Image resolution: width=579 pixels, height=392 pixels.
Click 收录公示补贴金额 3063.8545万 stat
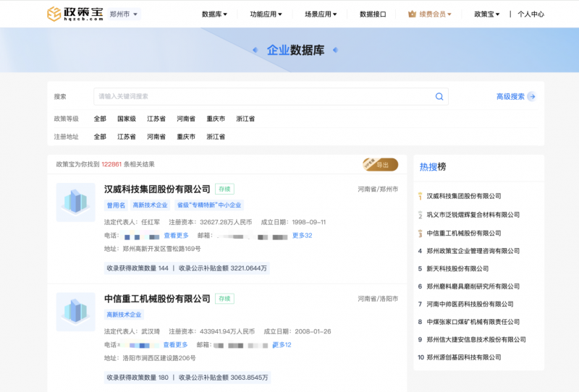(224, 378)
